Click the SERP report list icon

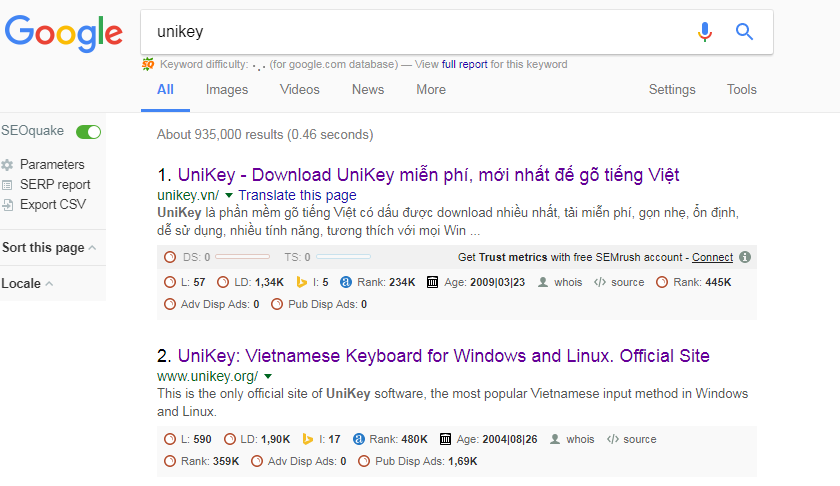7,185
